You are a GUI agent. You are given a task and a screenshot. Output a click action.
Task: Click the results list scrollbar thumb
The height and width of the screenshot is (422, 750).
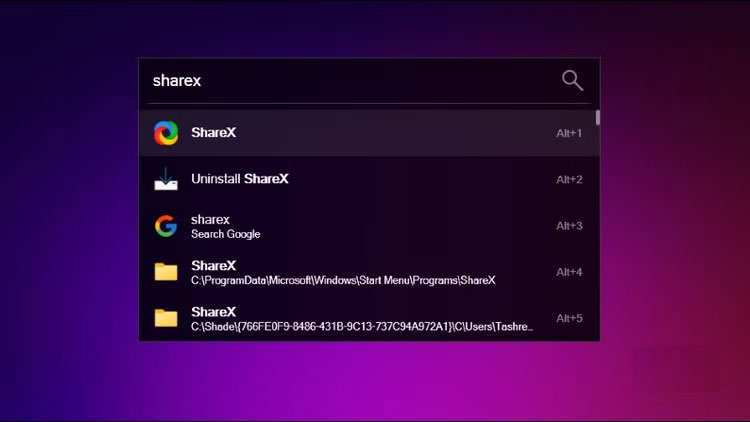pos(597,118)
